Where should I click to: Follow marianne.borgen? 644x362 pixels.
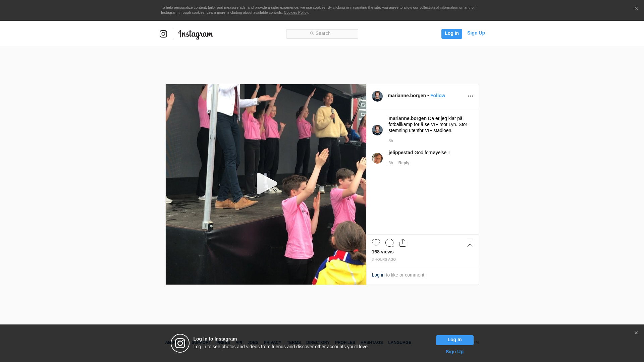(x=438, y=96)
